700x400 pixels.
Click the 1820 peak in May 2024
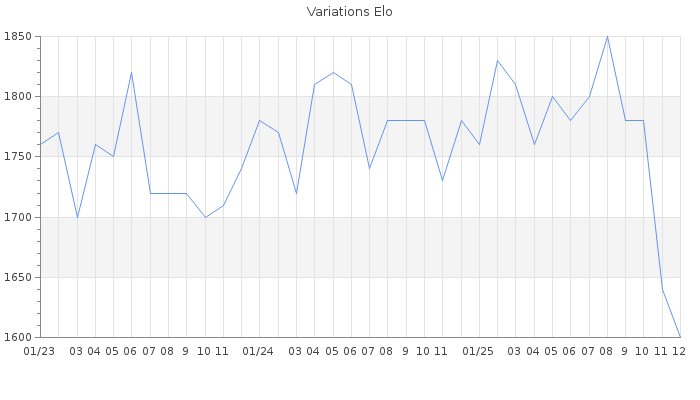(x=333, y=73)
